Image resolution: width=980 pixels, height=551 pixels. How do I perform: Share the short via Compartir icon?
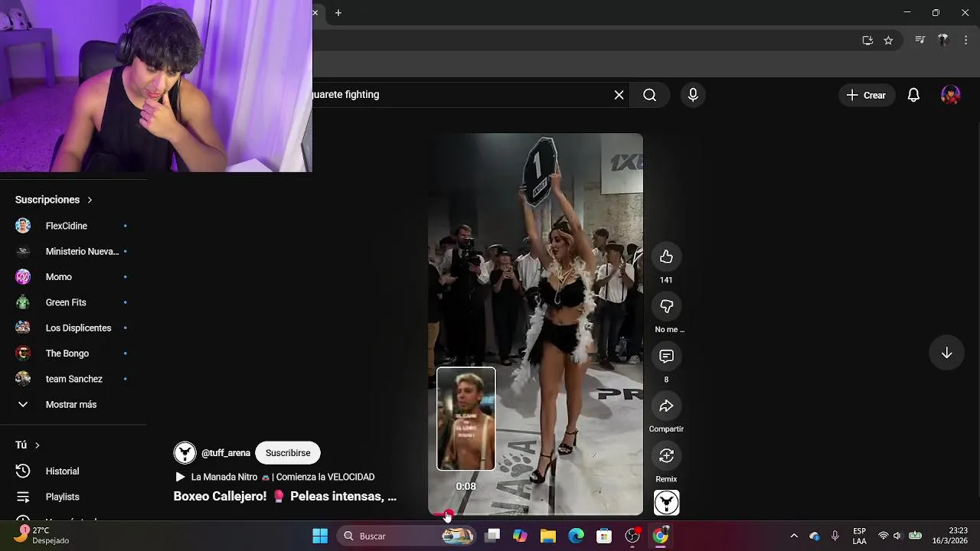pos(666,406)
